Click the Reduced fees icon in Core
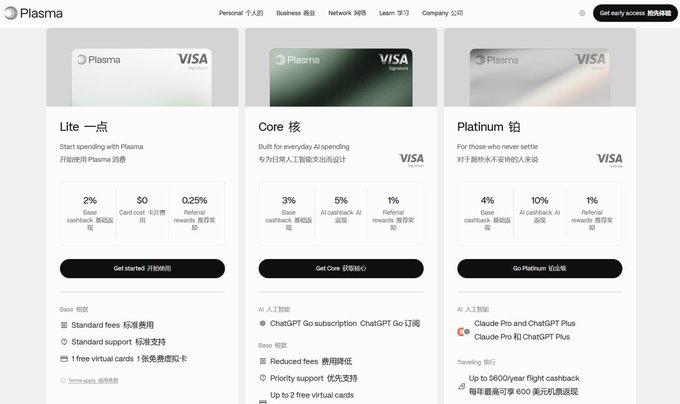This screenshot has width=680, height=404. pos(262,361)
